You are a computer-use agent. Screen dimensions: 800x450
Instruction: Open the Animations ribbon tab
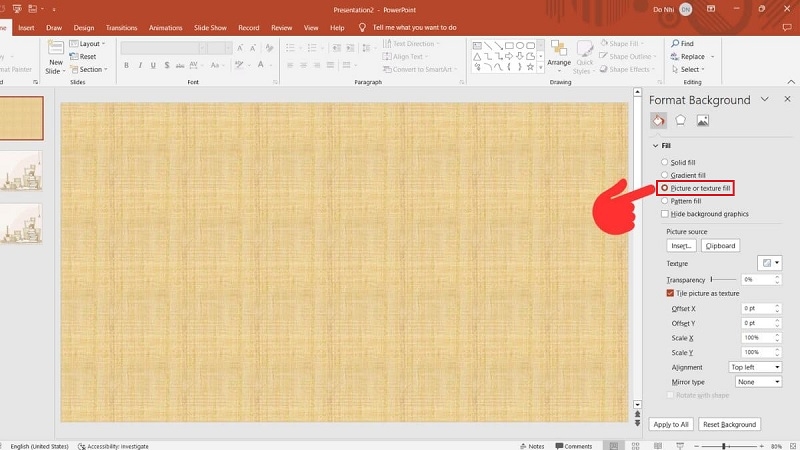pyautogui.click(x=165, y=28)
